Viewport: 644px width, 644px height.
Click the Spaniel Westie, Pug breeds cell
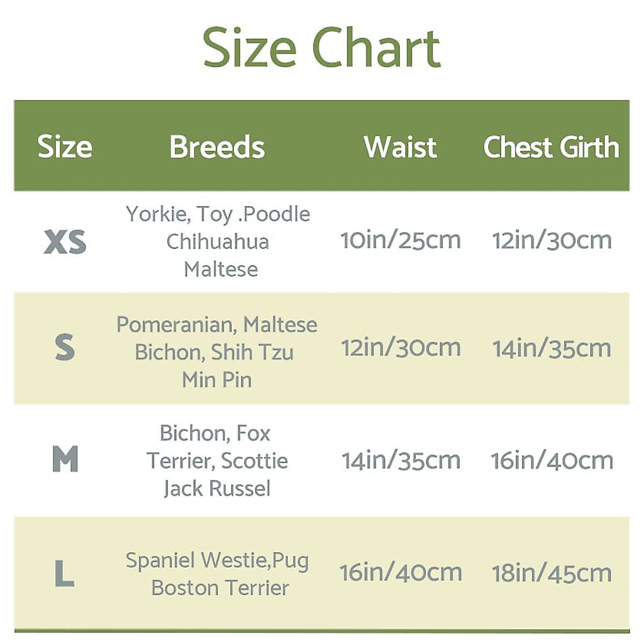click(x=218, y=574)
